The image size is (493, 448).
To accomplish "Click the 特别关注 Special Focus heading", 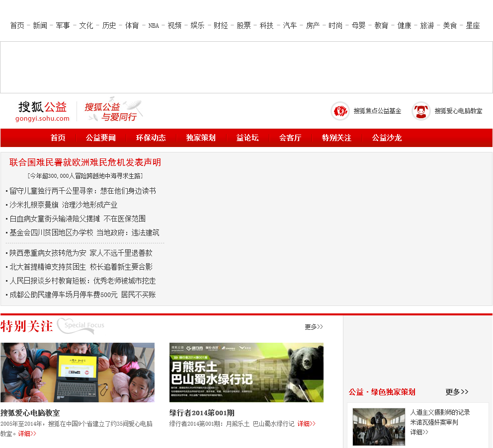I will pos(52,326).
